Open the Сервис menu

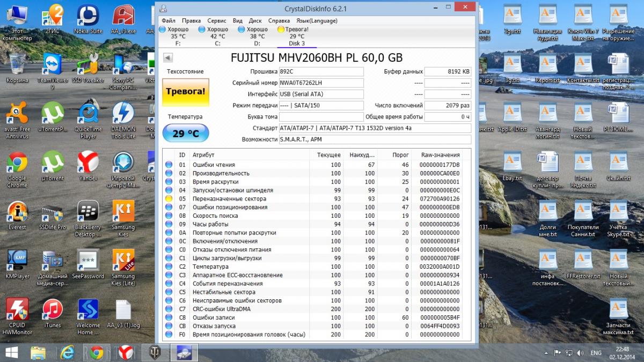[217, 21]
